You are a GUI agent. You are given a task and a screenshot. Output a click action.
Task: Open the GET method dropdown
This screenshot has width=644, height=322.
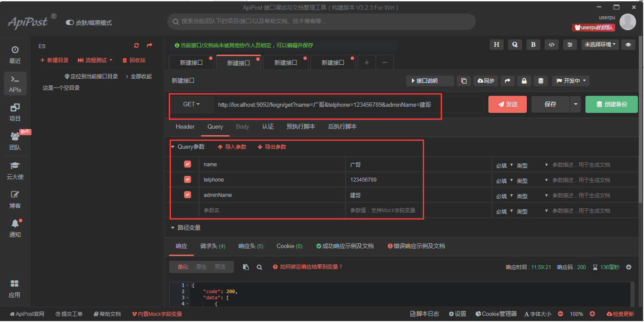191,104
